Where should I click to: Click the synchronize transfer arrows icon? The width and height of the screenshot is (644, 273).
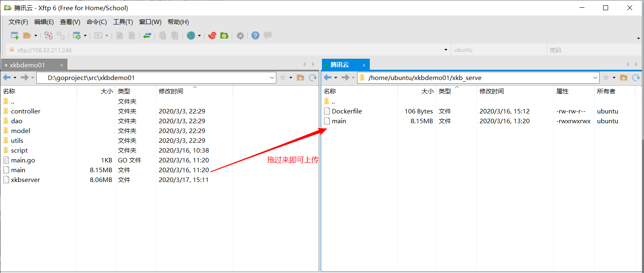tap(147, 36)
